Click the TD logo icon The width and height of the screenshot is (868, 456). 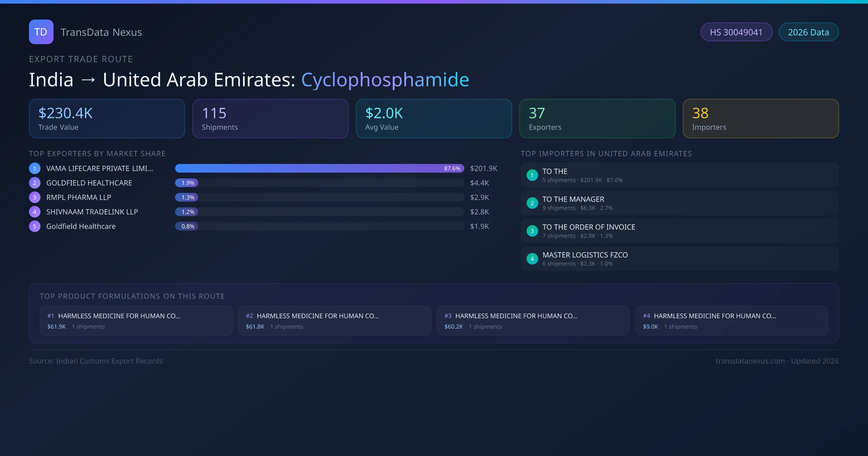[41, 32]
